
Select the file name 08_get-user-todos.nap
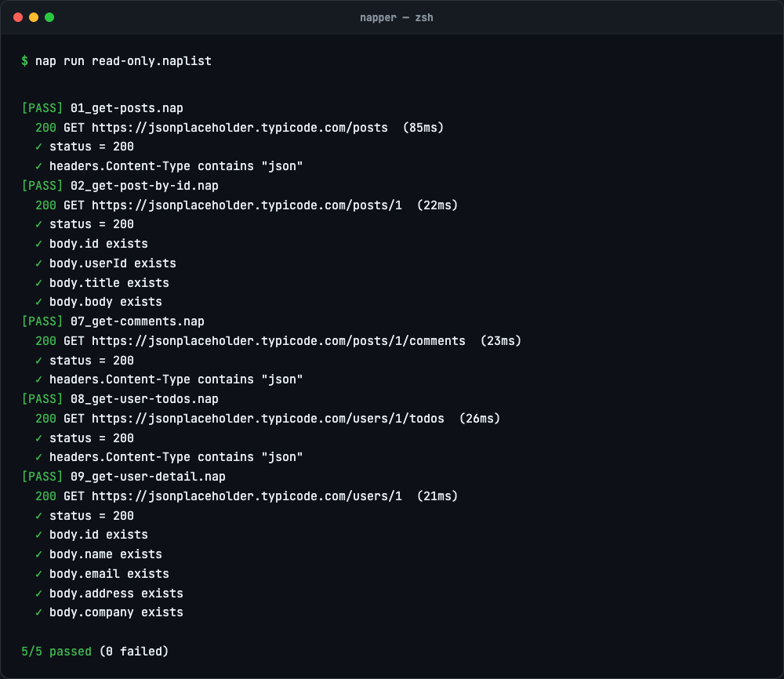click(144, 398)
